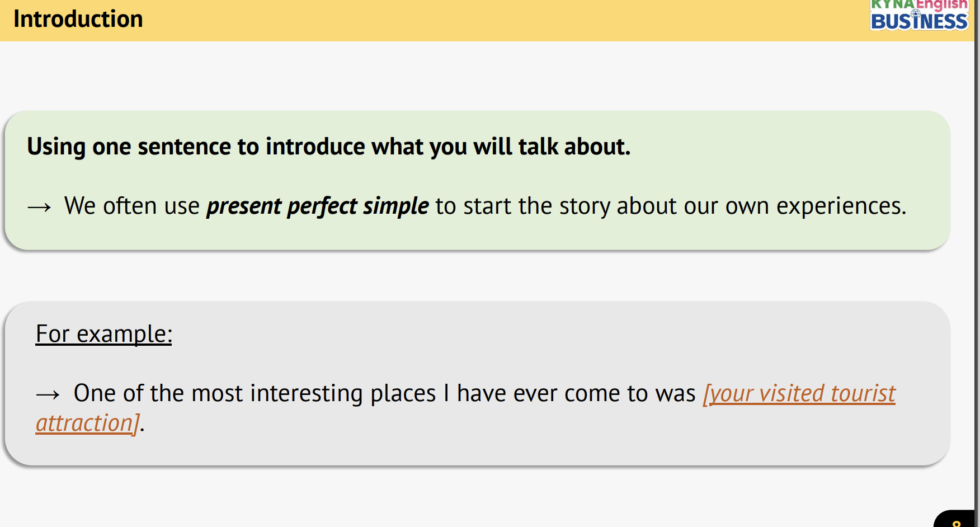Screen dimensions: 980x527
Task: Click the black slide number badge
Action: [x=956, y=520]
